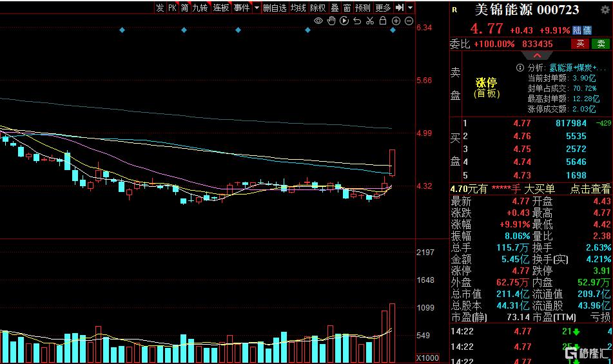Click the circular replay play icon
Image resolution: width=613 pixels, height=364 pixels.
point(344,21)
